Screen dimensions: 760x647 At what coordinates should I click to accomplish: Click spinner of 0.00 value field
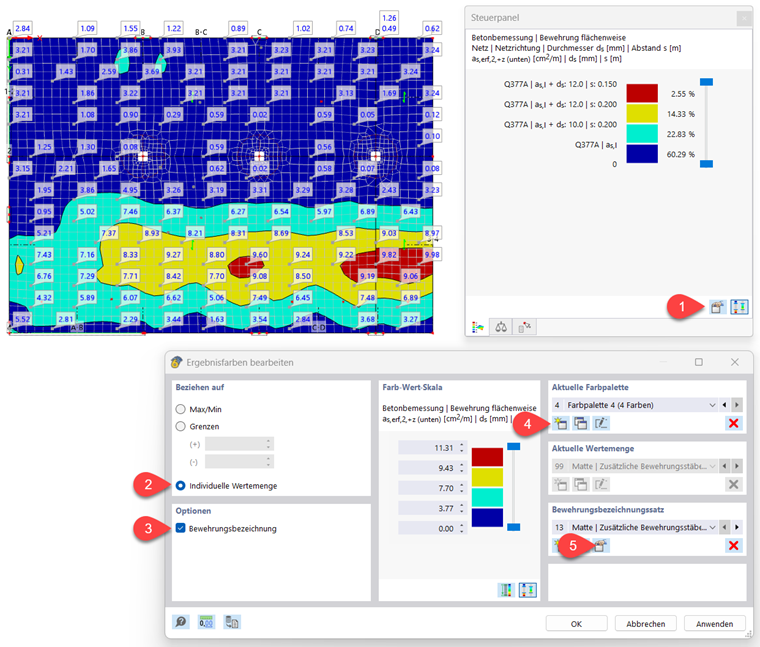pos(461,529)
